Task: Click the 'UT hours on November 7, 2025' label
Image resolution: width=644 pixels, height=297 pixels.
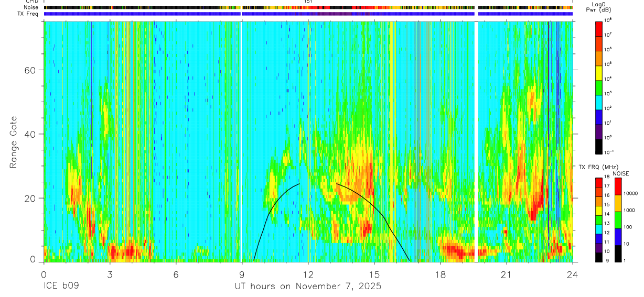Action: [308, 287]
